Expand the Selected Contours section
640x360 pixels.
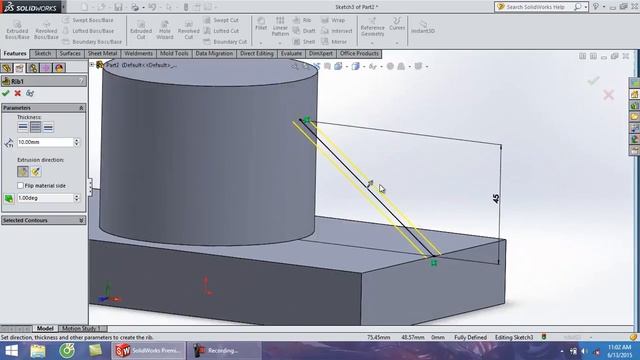[81, 220]
